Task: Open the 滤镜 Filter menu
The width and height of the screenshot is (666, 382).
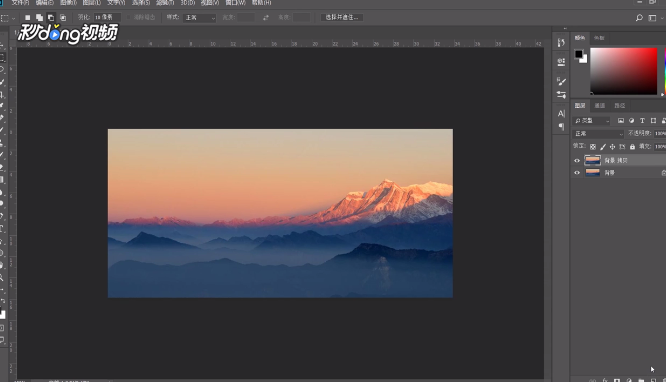Action: point(165,3)
